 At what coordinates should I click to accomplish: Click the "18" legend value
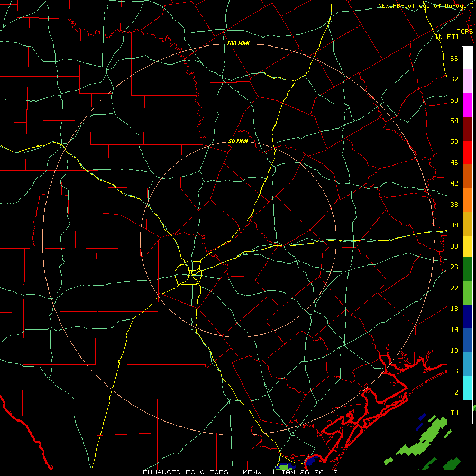tap(454, 309)
